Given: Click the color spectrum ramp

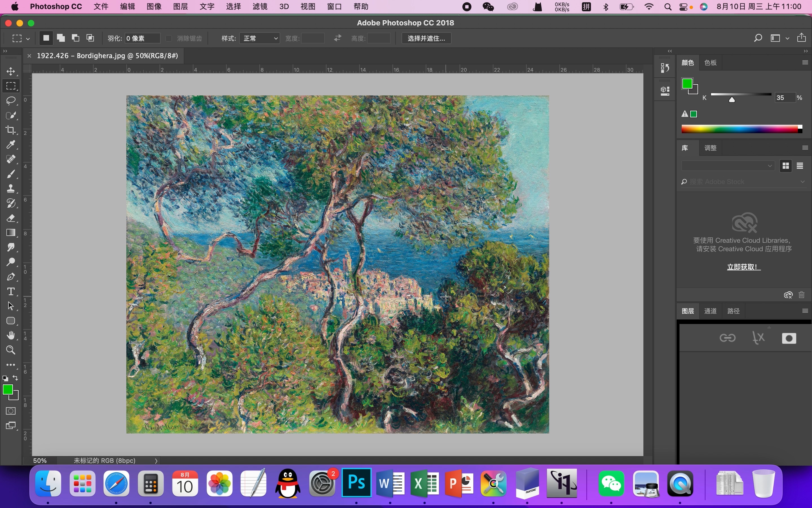Looking at the screenshot, I should pyautogui.click(x=742, y=129).
